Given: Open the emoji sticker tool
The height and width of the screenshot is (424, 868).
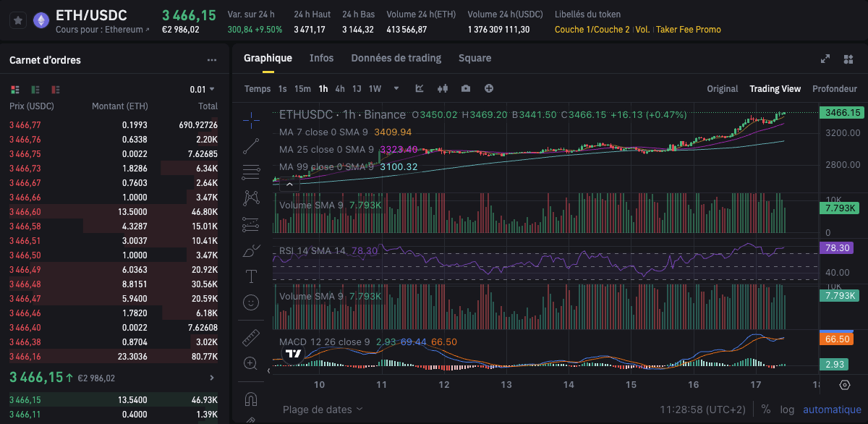Looking at the screenshot, I should pyautogui.click(x=251, y=302).
